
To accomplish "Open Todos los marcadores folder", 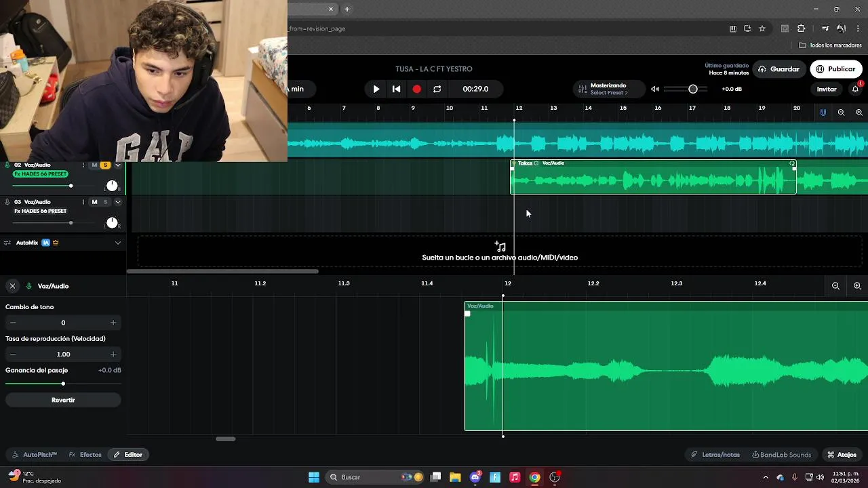I will point(830,45).
